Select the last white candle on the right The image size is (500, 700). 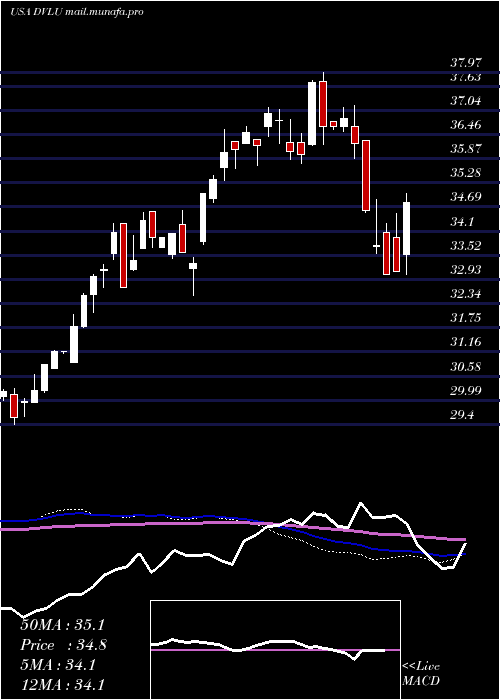(406, 229)
